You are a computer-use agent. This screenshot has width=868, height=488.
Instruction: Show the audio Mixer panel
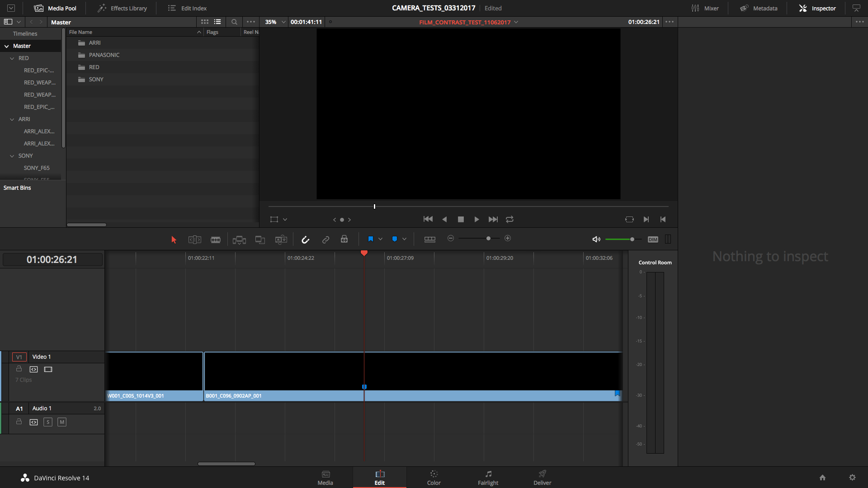coord(705,8)
